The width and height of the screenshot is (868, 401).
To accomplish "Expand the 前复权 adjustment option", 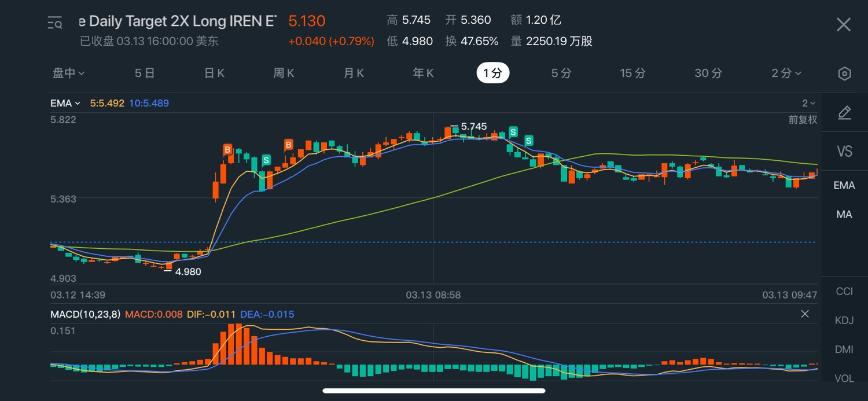I will [x=803, y=120].
